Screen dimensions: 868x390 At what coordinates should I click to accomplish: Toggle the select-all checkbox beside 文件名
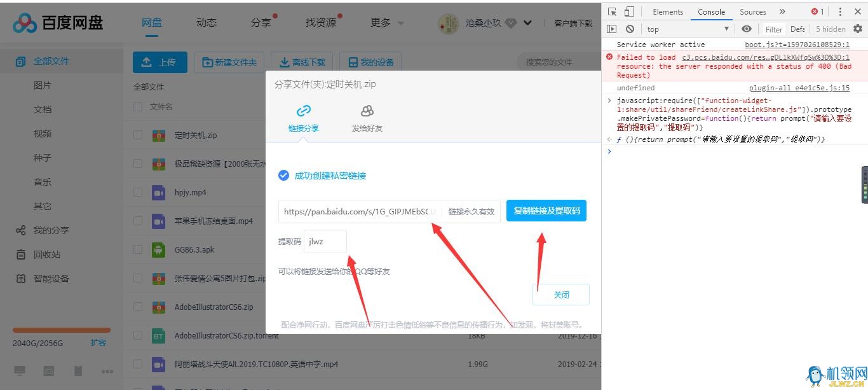138,107
